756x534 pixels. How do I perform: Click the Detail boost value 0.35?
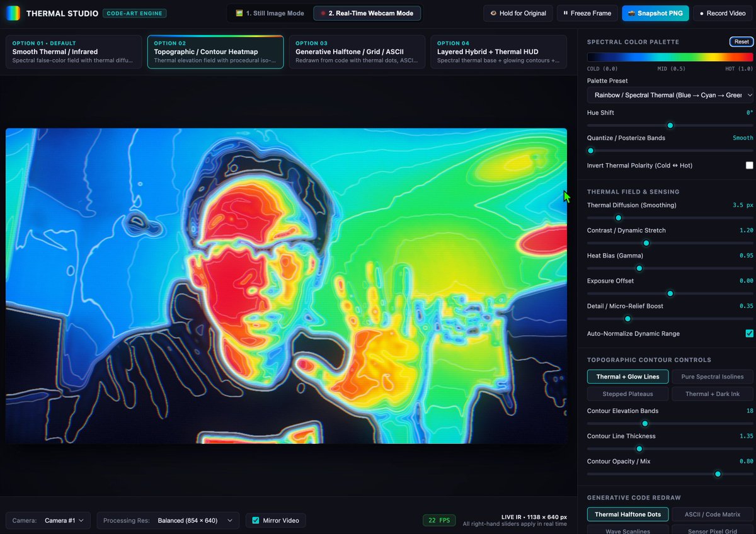[x=747, y=306]
